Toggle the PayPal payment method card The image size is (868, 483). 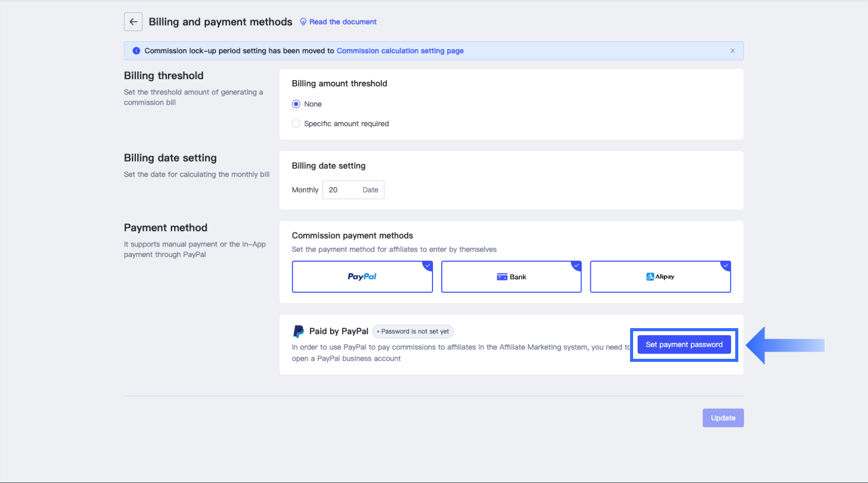362,277
